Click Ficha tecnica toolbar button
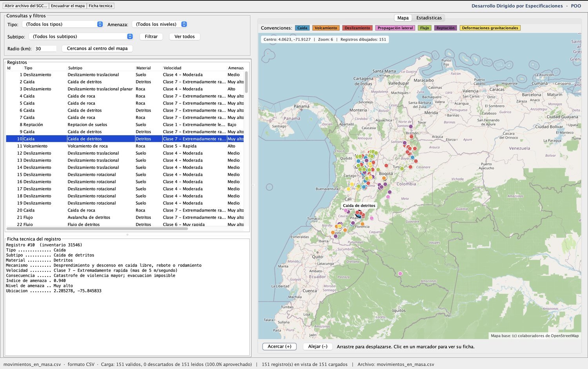The height and width of the screenshot is (369, 588). point(100,6)
